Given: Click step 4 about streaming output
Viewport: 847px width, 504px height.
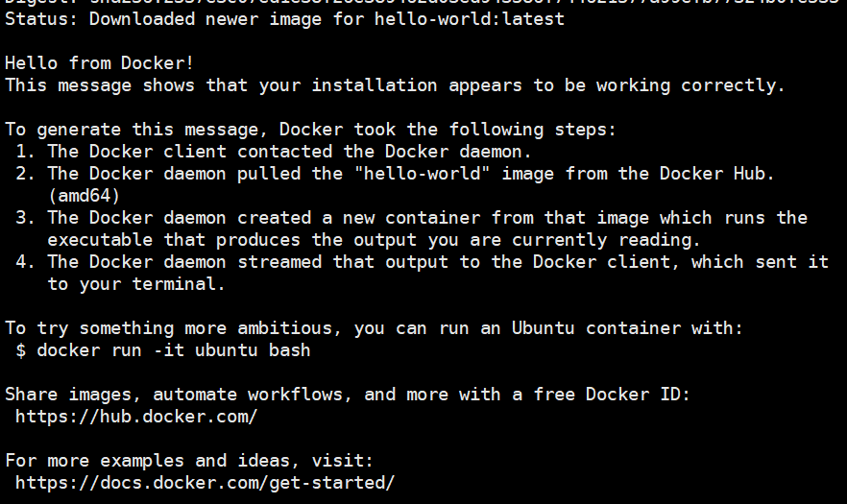Looking at the screenshot, I should coord(423,262).
